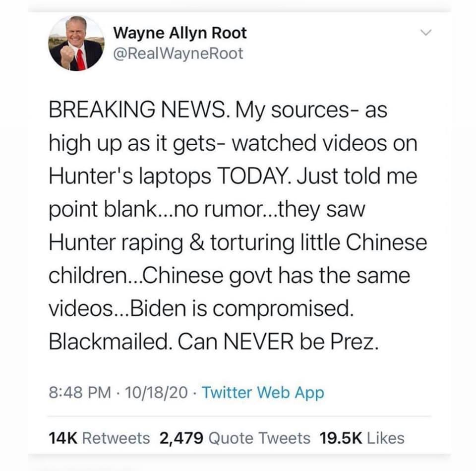Viewport: 476px width, 471px height.
Task: Click the BREAKING NEWS opening line
Action: [x=218, y=110]
